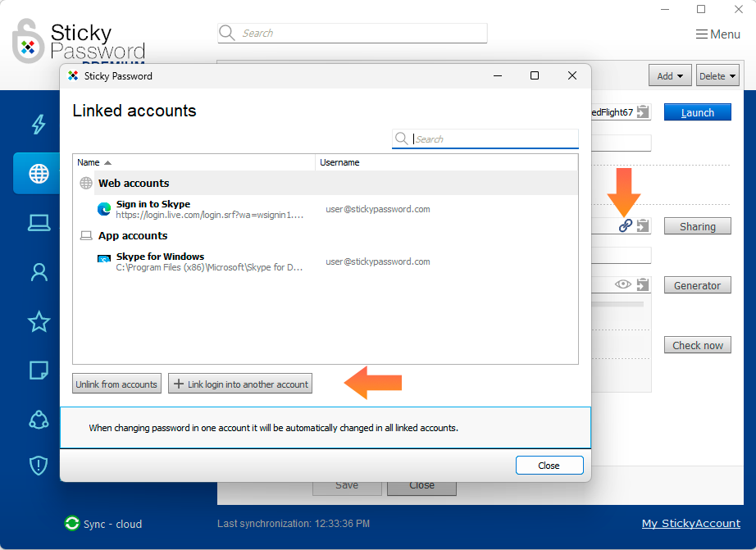Viewport: 756px width, 550px height.
Task: Collapse the App accounts group row
Action: point(326,236)
